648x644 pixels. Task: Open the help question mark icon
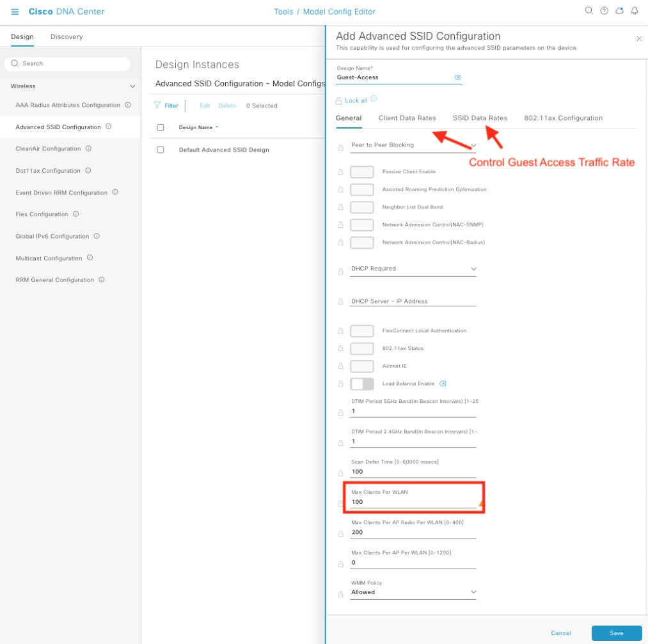(x=604, y=10)
